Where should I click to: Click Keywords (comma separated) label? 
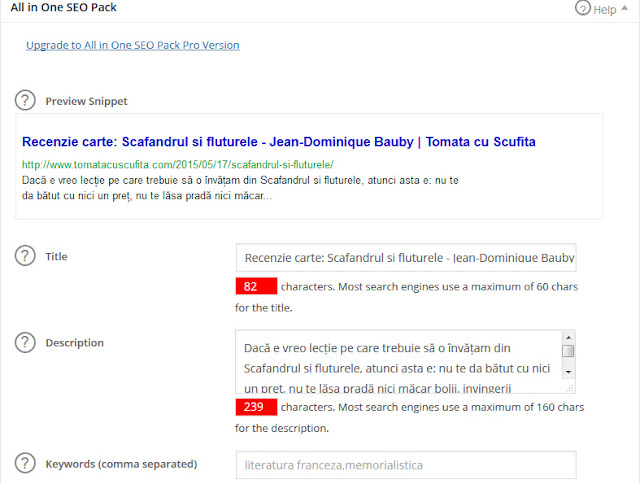(x=121, y=464)
